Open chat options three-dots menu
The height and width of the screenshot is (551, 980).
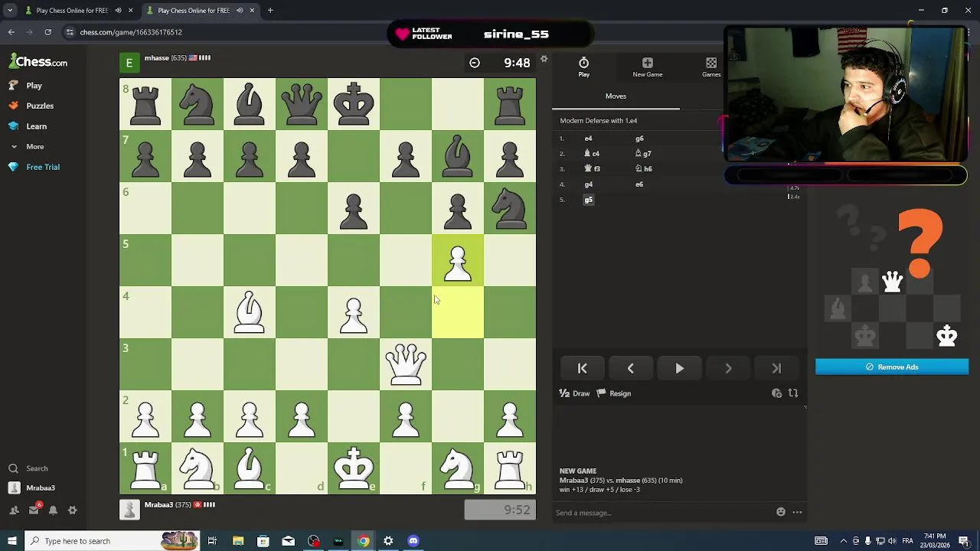pyautogui.click(x=797, y=512)
